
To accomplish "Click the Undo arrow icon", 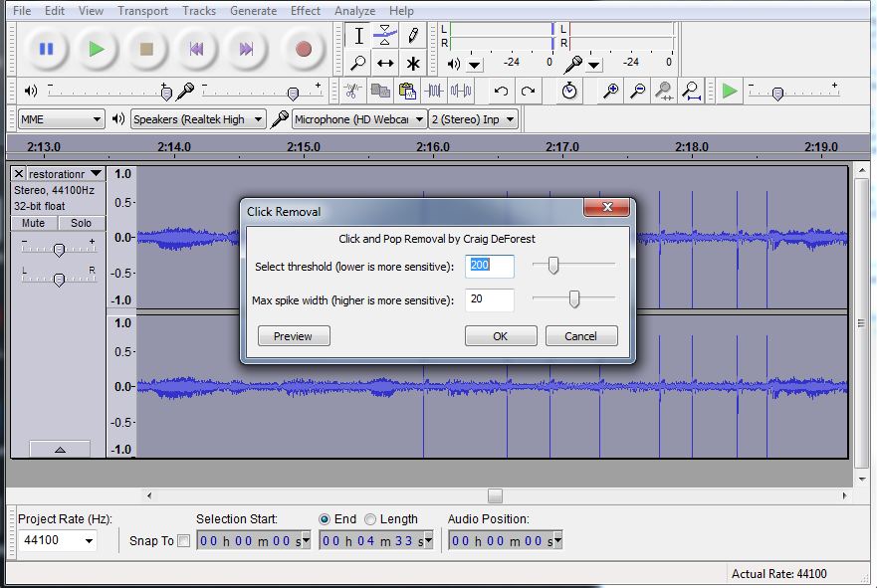I will pos(501,91).
